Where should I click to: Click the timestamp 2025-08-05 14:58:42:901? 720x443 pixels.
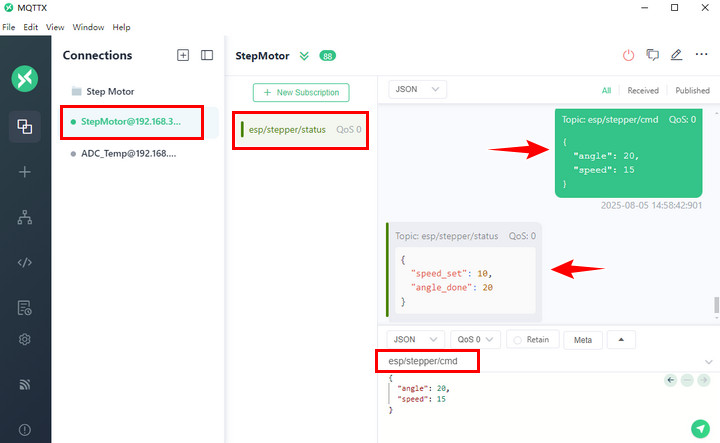point(651,205)
